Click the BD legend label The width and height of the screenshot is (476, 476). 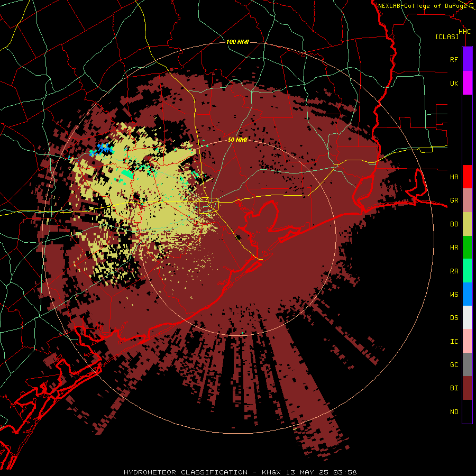[454, 224]
